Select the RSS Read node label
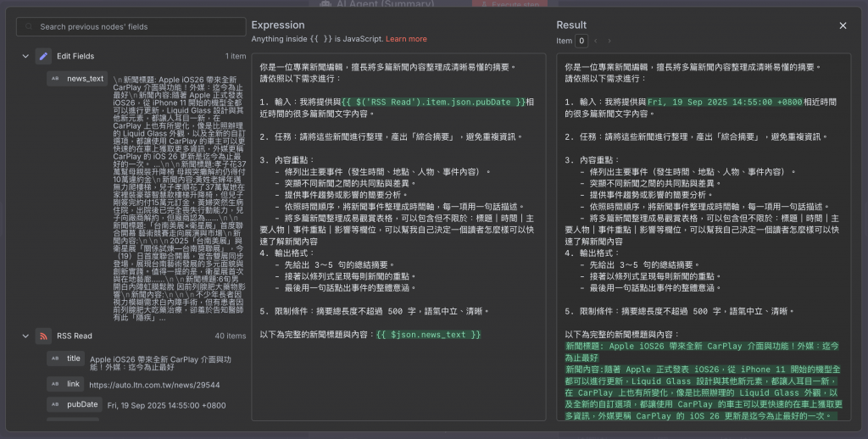 75,336
